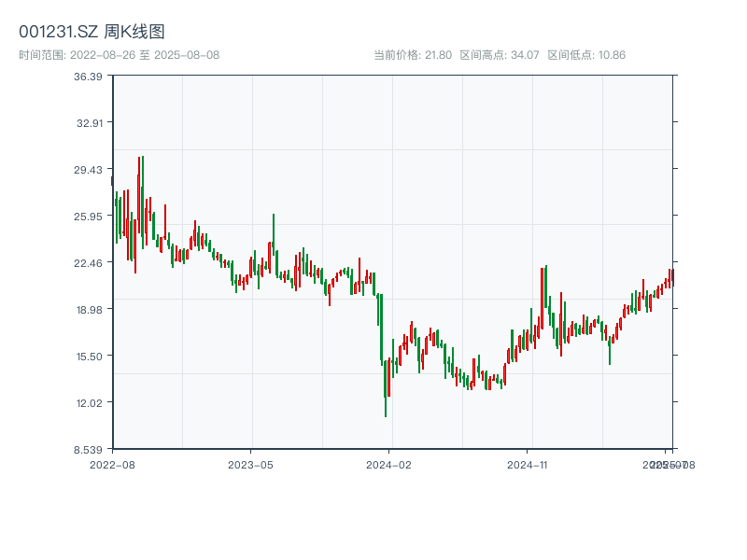Select the 2023-05 x-axis date label

(x=250, y=464)
